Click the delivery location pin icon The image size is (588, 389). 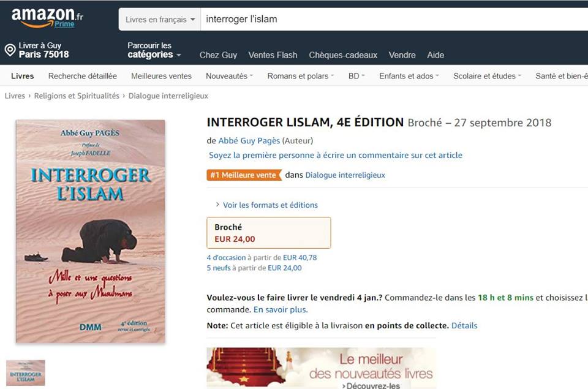[10, 50]
